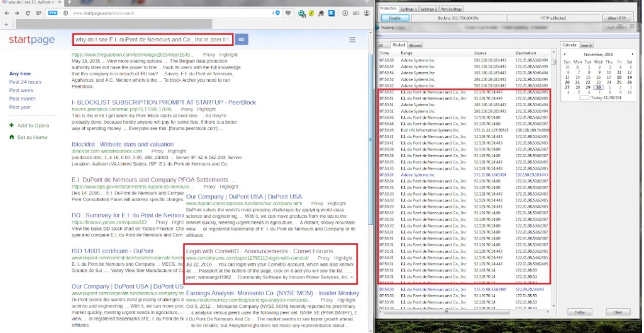Screen dimensions: 644x333
Task: Switch to the Settings 1 tab
Action: 409,9
